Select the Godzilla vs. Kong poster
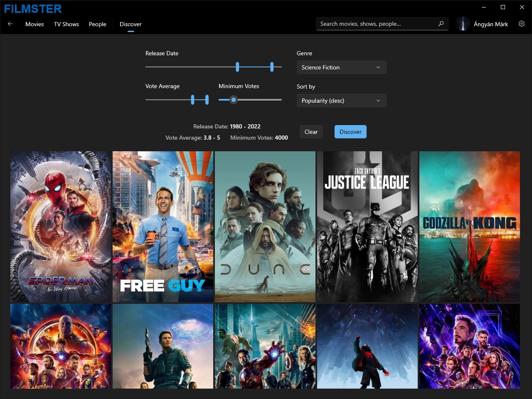 pyautogui.click(x=470, y=227)
